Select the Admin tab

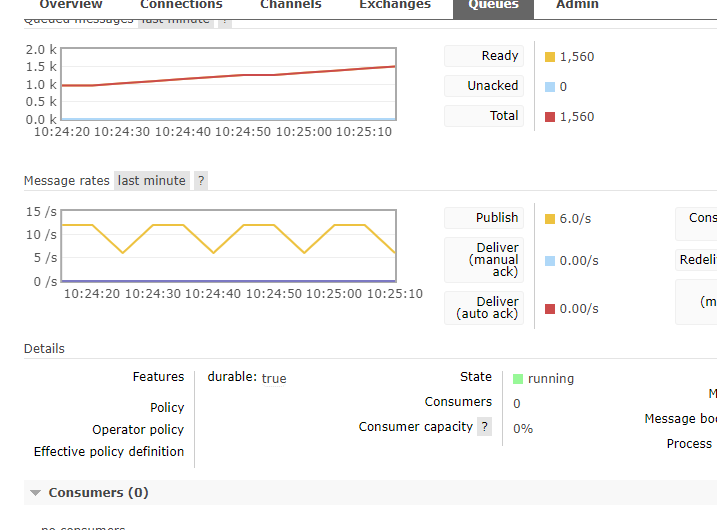pyautogui.click(x=577, y=5)
